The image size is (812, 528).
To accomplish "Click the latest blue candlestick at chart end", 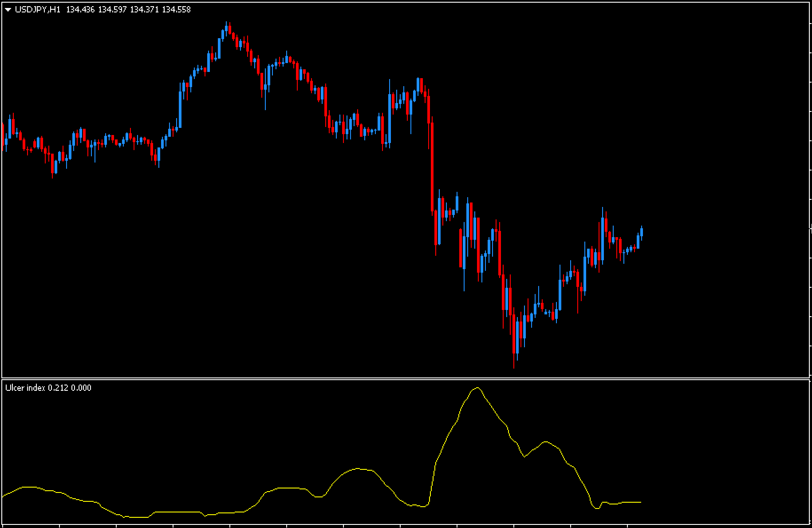I will pyautogui.click(x=642, y=232).
